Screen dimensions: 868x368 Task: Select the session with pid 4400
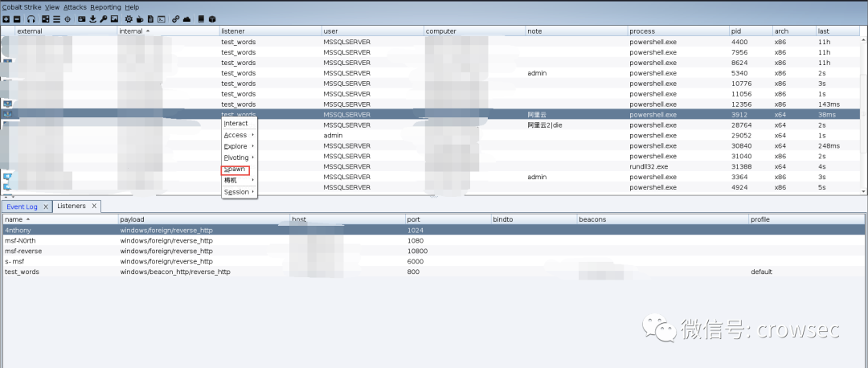coord(431,42)
